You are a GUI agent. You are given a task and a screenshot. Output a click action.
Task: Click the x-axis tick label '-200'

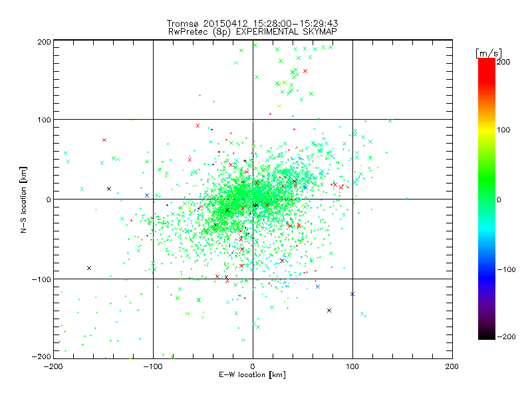click(x=53, y=366)
